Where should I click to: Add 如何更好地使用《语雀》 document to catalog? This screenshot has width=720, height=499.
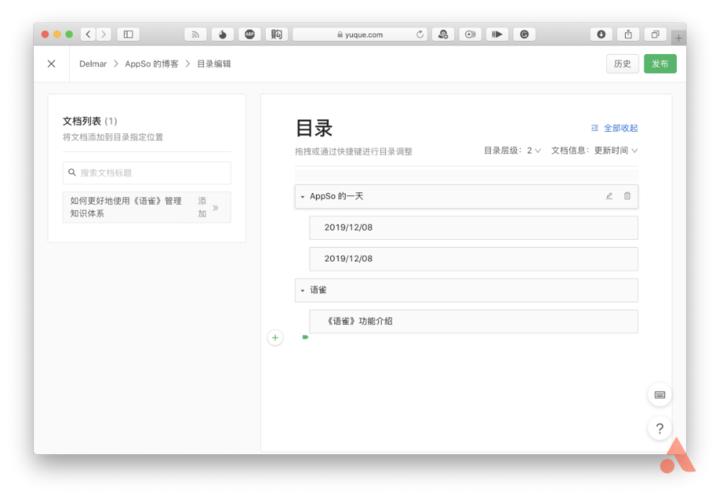point(208,207)
